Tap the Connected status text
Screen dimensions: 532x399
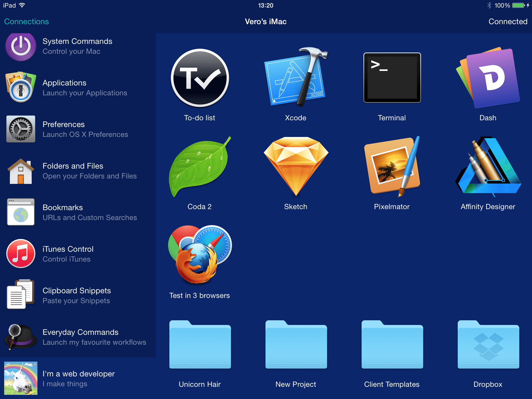508,22
